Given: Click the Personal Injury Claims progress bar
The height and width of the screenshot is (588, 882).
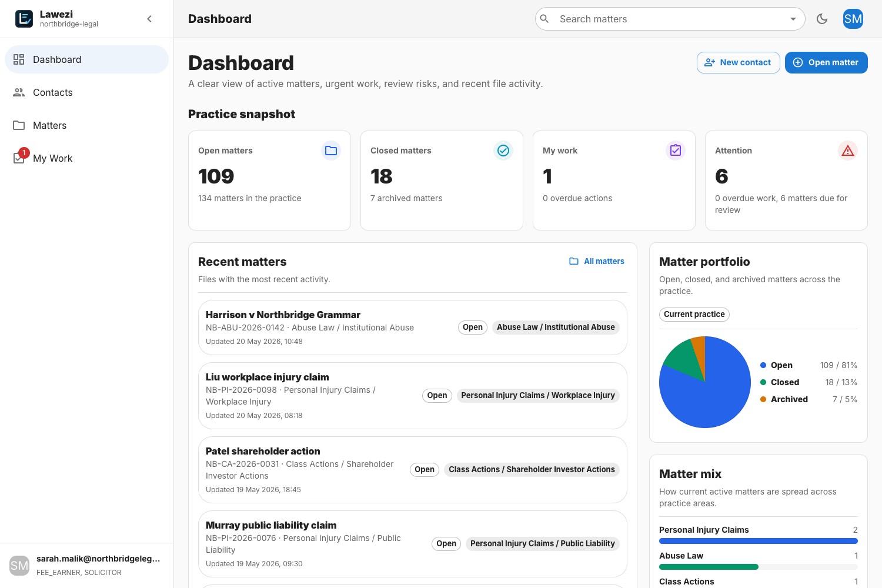Looking at the screenshot, I should coord(759,541).
